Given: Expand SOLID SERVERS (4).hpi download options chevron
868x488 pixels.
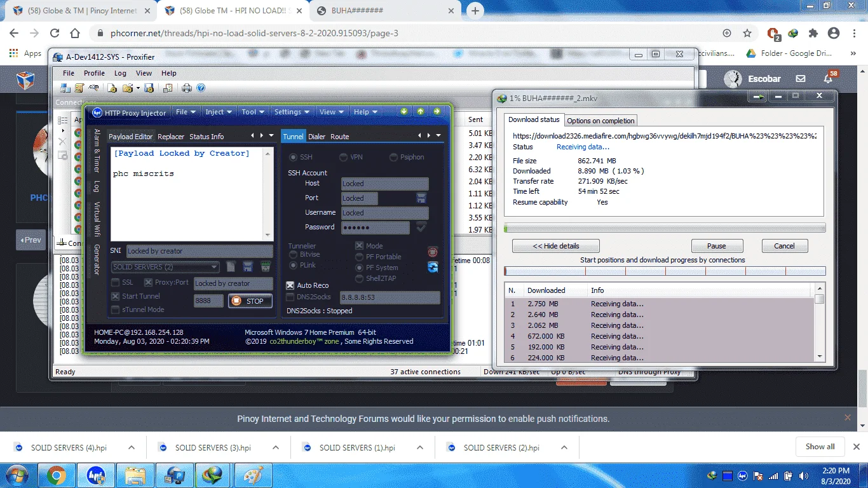Looking at the screenshot, I should click(x=132, y=447).
